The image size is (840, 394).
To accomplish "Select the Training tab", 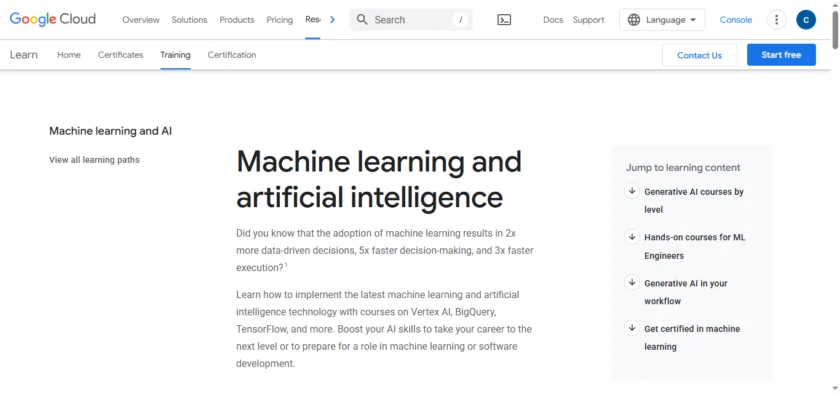I will coord(175,55).
